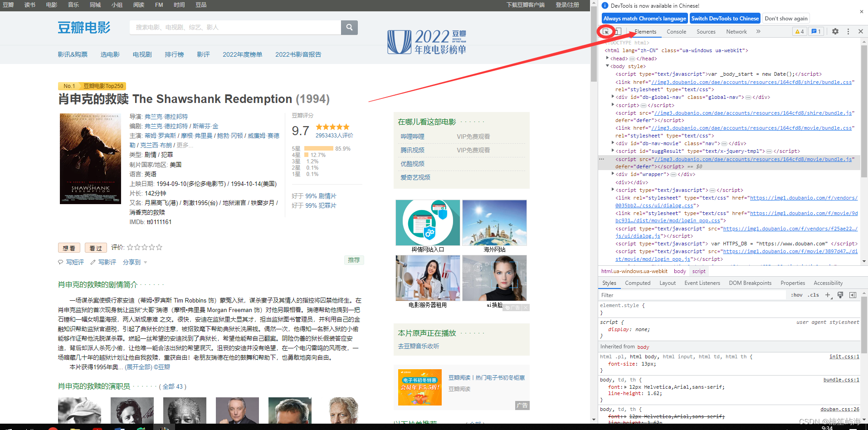
Task: Expand the div id db-nav-movie node
Action: coord(613,143)
